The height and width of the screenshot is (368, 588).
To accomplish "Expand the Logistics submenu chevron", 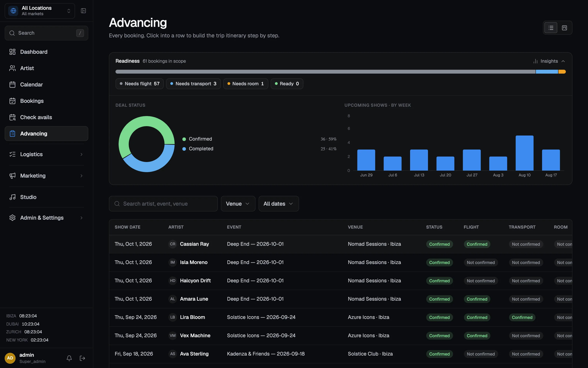I will [x=81, y=154].
